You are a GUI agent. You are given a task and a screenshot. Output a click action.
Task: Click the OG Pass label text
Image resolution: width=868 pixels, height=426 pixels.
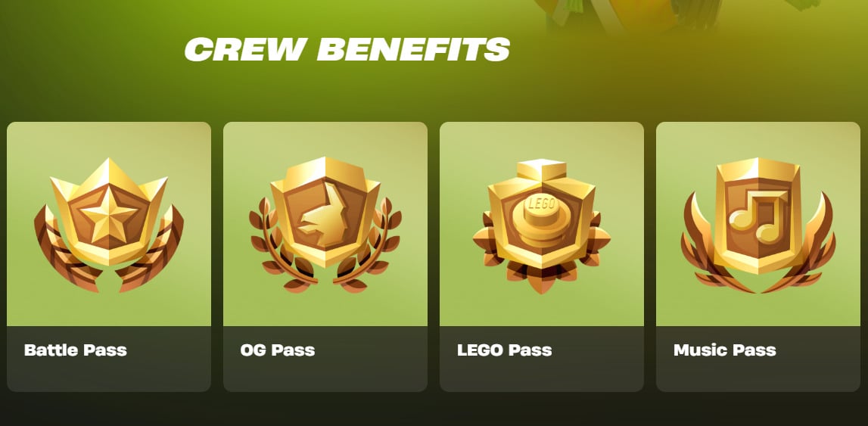(278, 350)
